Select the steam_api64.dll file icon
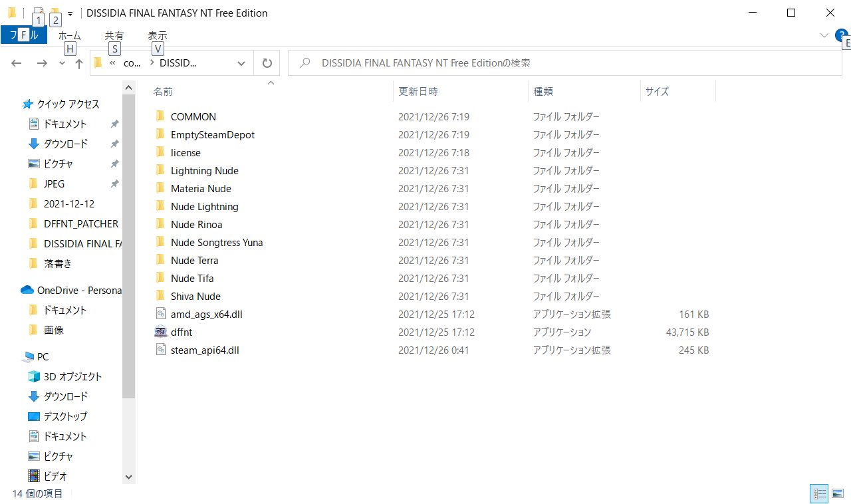 click(160, 350)
